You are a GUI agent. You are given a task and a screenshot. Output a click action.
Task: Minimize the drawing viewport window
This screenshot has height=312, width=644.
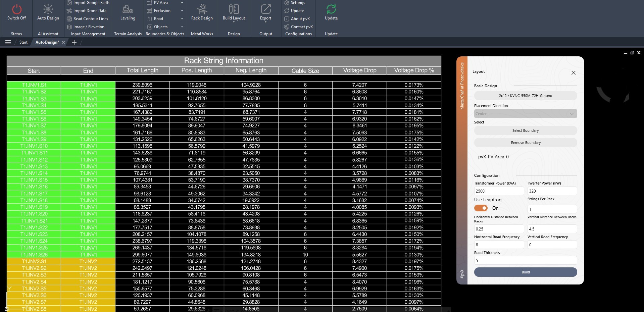[625, 53]
